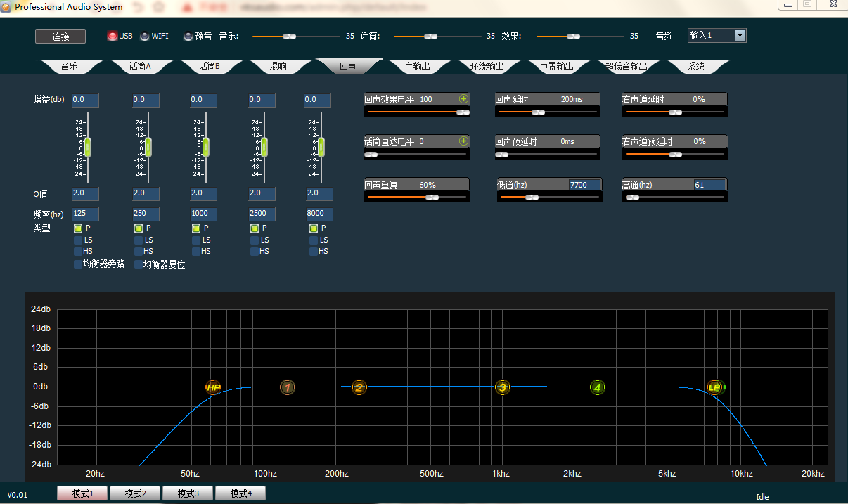This screenshot has width=848, height=504.
Task: Click the Professional Audio System app icon
Action: [x=7, y=6]
